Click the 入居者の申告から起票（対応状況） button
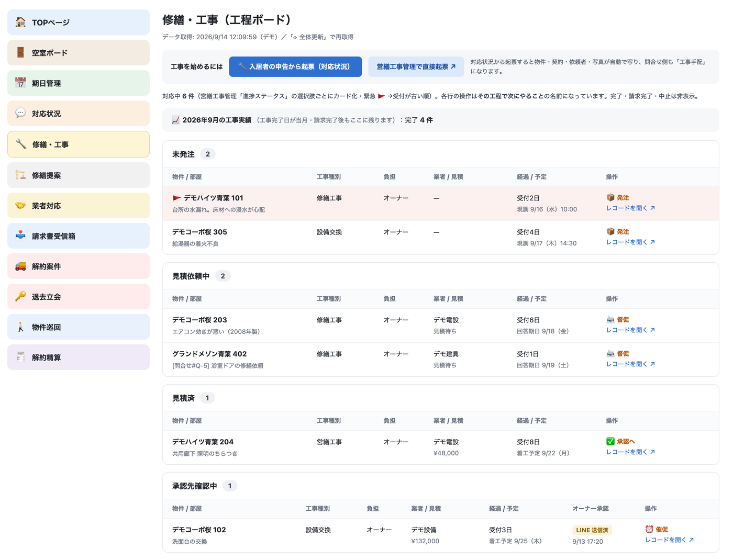This screenshot has height=560, width=733. pyautogui.click(x=295, y=66)
